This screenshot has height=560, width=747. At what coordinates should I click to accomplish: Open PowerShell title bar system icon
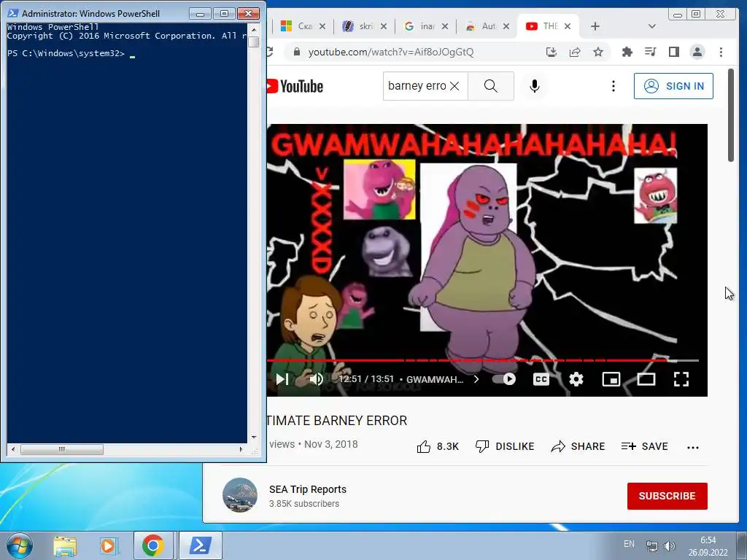click(x=13, y=13)
